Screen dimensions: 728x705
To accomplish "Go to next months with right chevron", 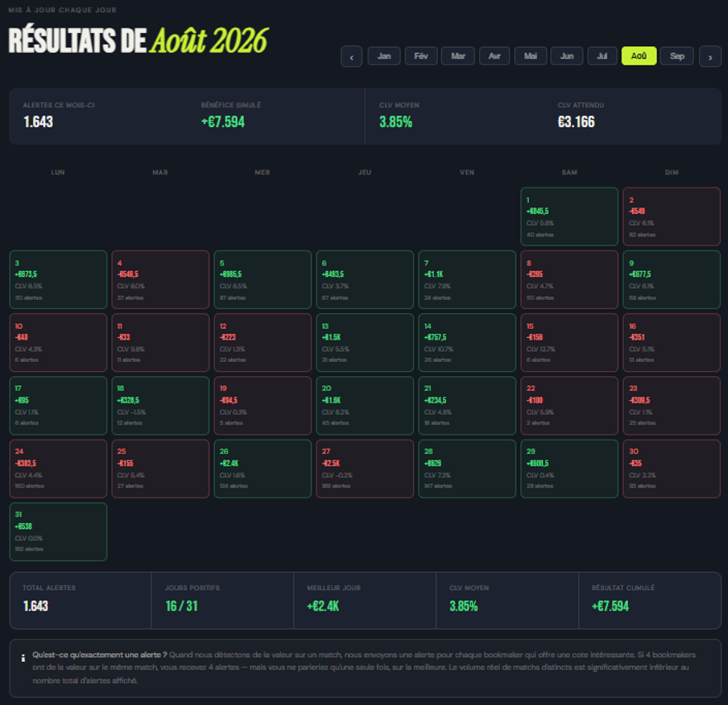I will point(710,57).
